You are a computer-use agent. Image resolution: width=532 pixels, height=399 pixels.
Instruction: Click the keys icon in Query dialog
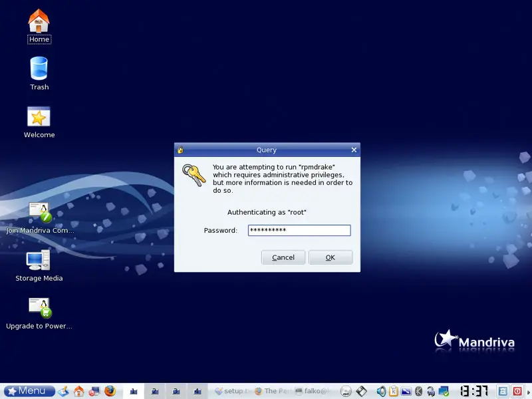coord(194,175)
